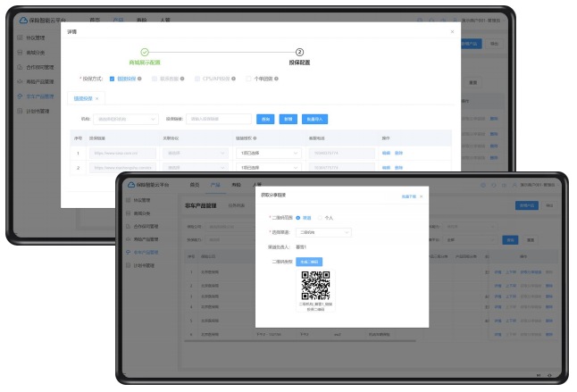Click 计划书管理 icon in lower window sidebar
The width and height of the screenshot is (577, 392).
click(x=128, y=265)
